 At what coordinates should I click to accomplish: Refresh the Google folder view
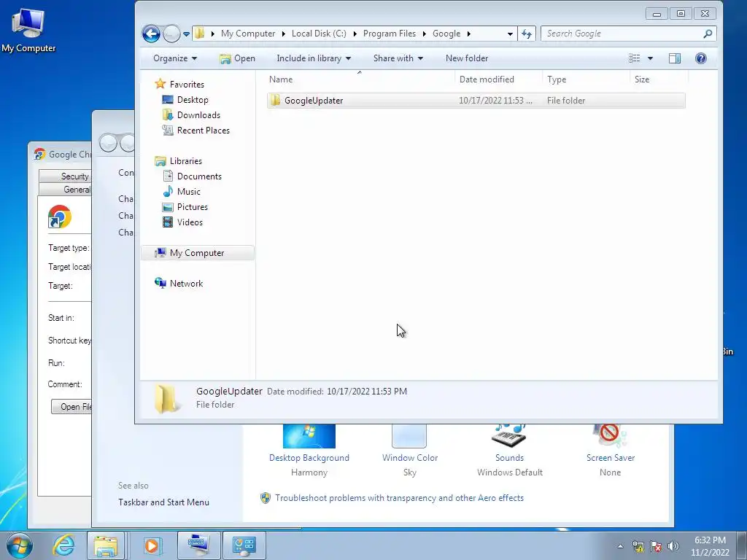point(527,34)
